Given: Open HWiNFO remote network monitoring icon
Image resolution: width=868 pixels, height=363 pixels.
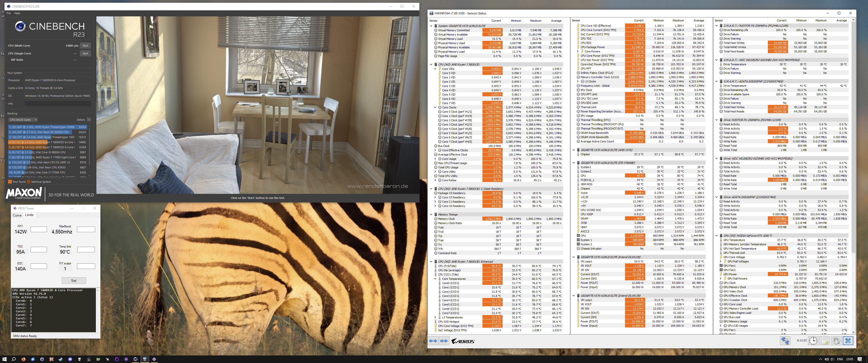Looking at the screenshot, I should tap(785, 341).
